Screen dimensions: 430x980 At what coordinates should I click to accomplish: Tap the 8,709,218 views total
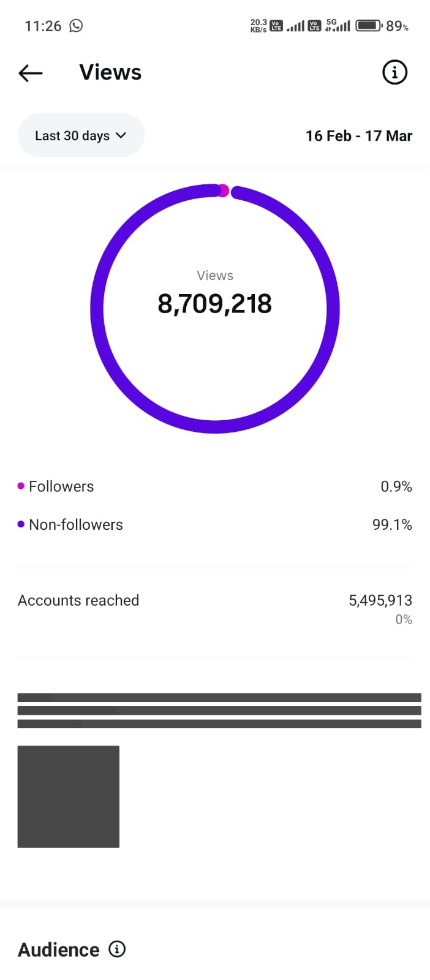214,304
